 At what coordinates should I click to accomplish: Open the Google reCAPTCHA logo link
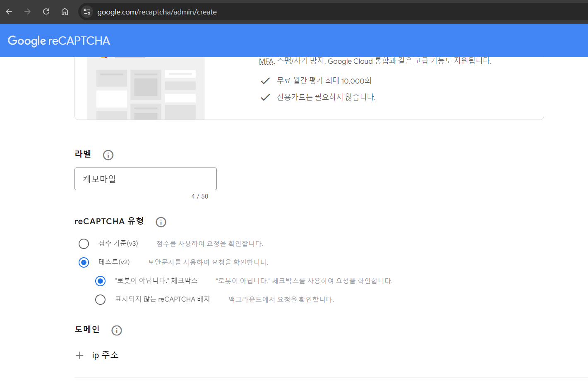[x=59, y=41]
